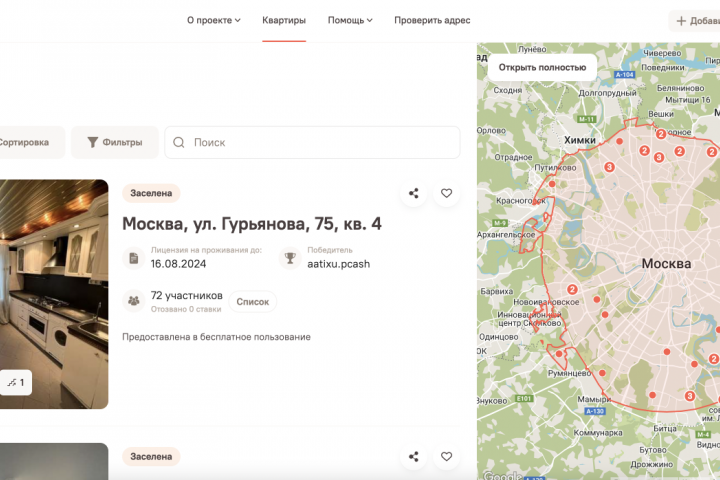Select cluster marker 3 near Битца
Viewport: 720px width, 480px height.
point(689,396)
